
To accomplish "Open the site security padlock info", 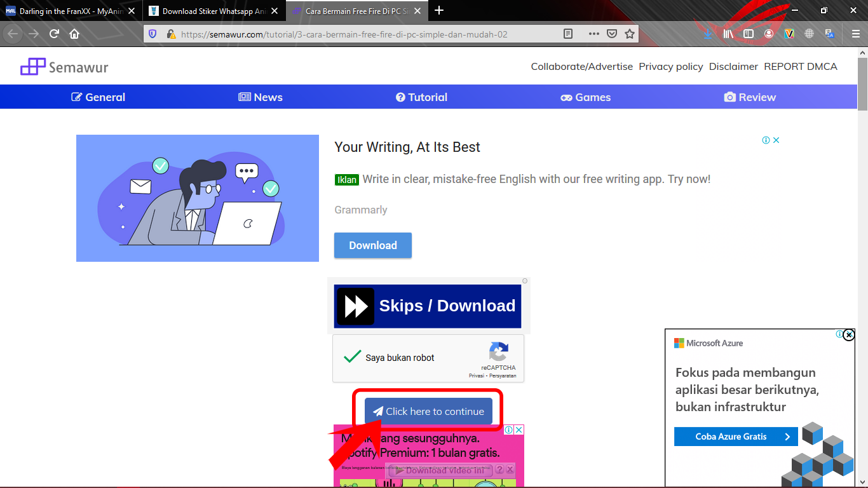I will pos(171,34).
